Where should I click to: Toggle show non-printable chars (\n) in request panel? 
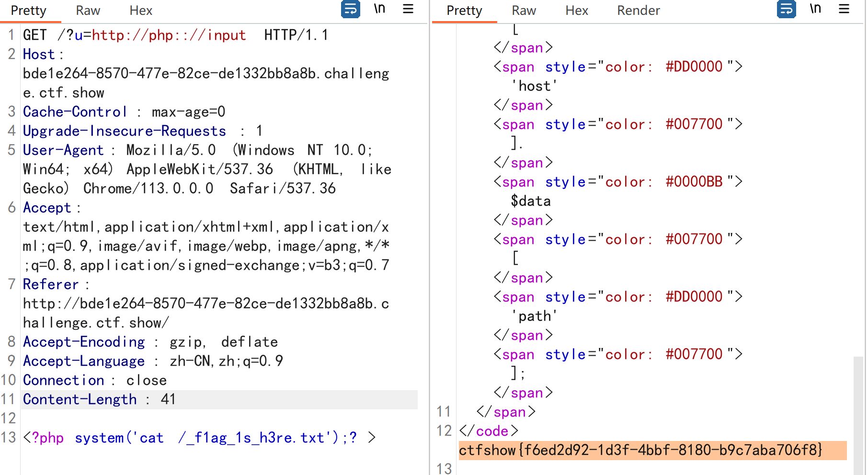379,9
